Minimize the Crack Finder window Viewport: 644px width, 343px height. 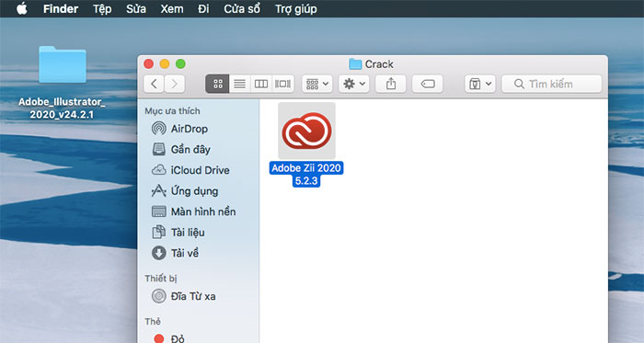[x=165, y=64]
